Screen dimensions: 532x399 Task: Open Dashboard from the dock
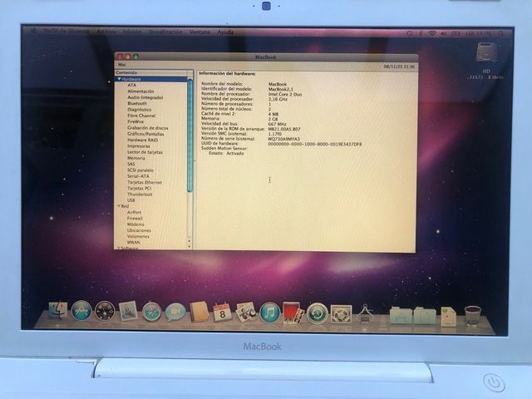click(105, 311)
